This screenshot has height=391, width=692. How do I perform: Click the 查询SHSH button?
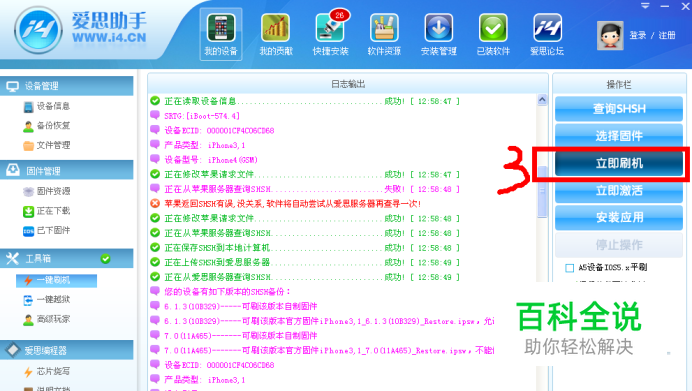(619, 109)
